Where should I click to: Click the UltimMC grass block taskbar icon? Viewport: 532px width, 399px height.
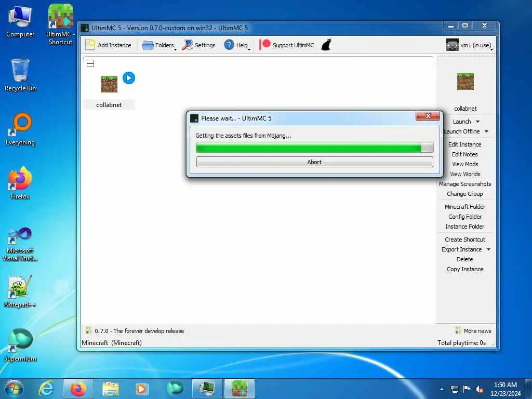coord(239,389)
